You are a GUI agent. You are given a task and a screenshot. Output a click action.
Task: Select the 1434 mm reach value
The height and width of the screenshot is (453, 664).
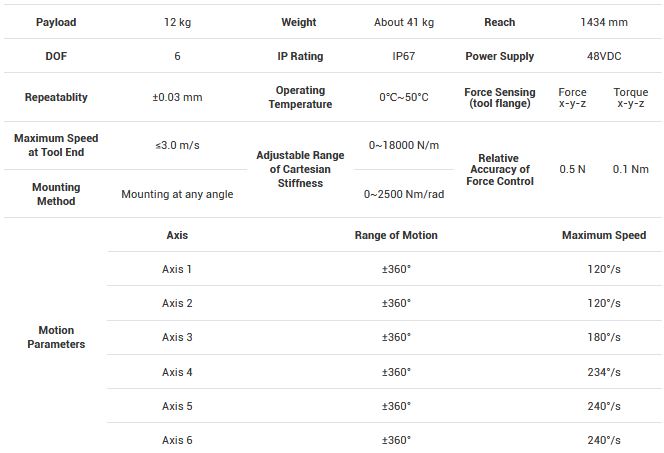coord(604,22)
